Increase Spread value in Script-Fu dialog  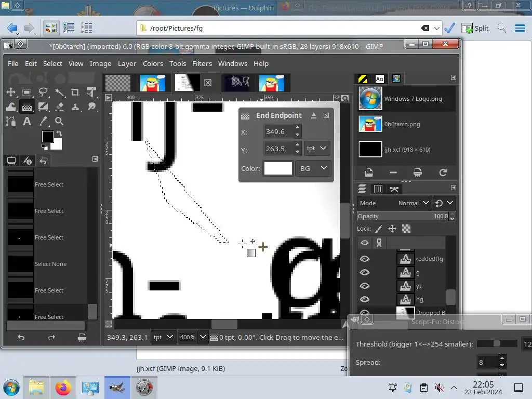[x=502, y=358]
